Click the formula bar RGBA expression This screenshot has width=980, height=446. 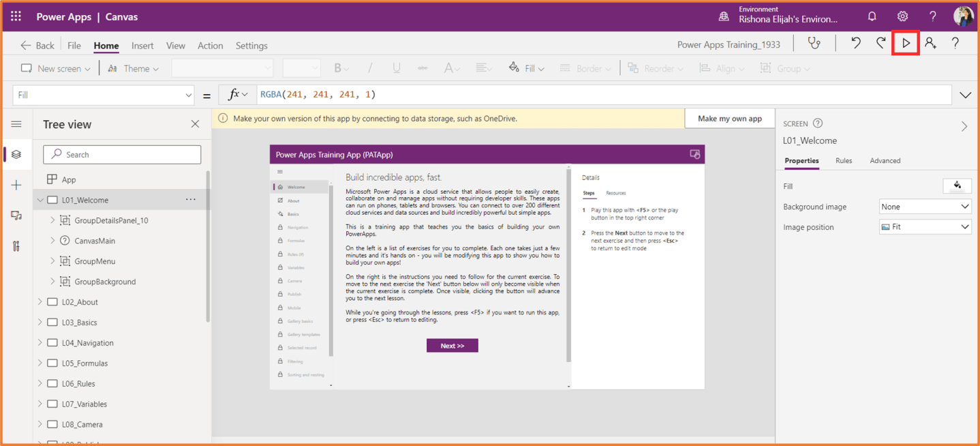tap(318, 95)
